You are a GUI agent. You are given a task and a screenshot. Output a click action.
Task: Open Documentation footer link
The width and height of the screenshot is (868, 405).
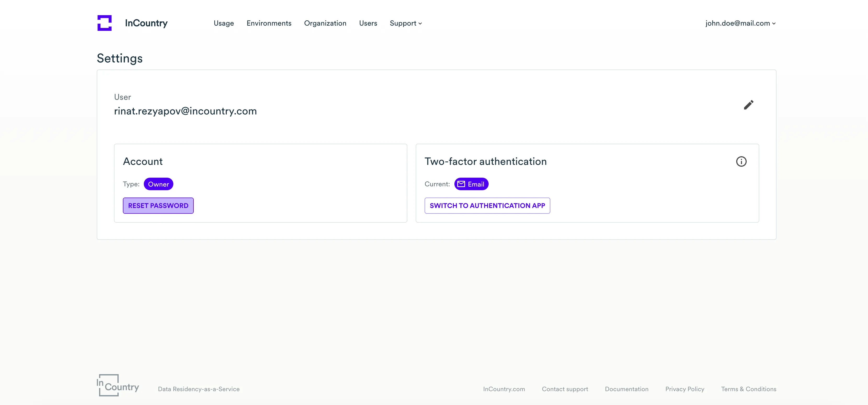pyautogui.click(x=626, y=389)
